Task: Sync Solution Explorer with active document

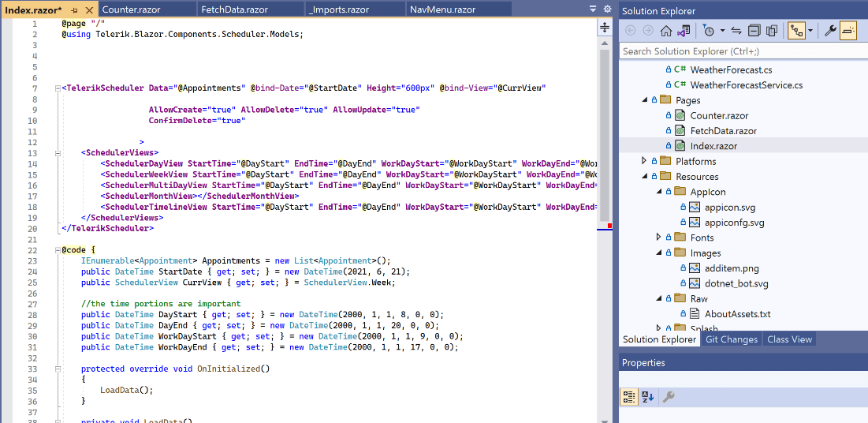Action: pos(736,31)
